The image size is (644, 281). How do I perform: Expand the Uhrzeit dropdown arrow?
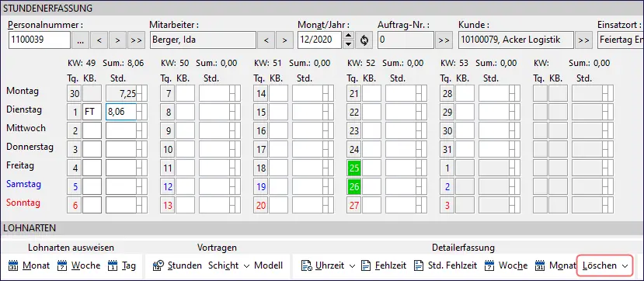pos(352,265)
